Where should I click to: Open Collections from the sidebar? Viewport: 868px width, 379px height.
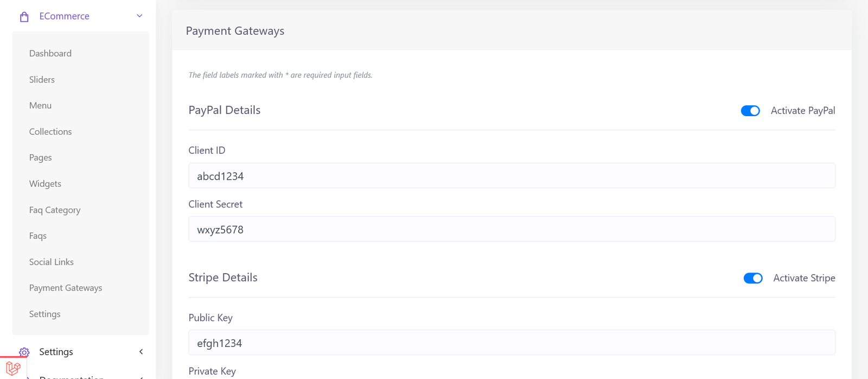(50, 131)
